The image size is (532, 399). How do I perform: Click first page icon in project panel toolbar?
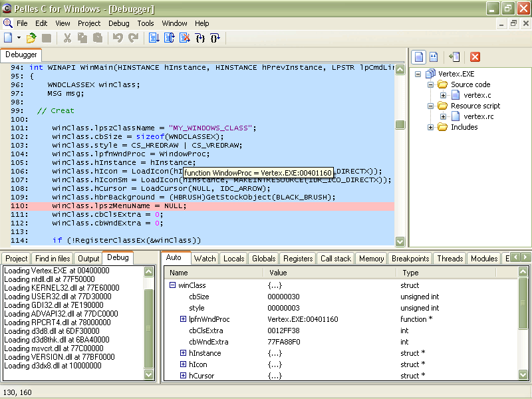[x=418, y=57]
